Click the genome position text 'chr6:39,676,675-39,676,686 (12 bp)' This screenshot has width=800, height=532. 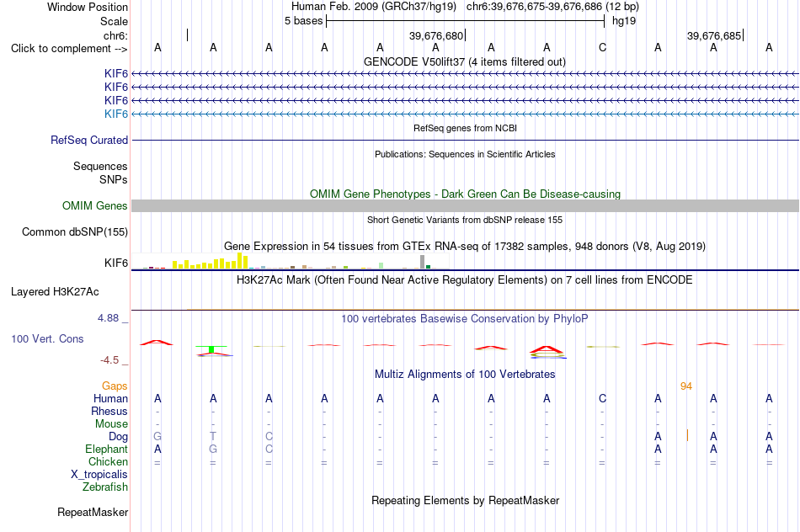tap(552, 7)
